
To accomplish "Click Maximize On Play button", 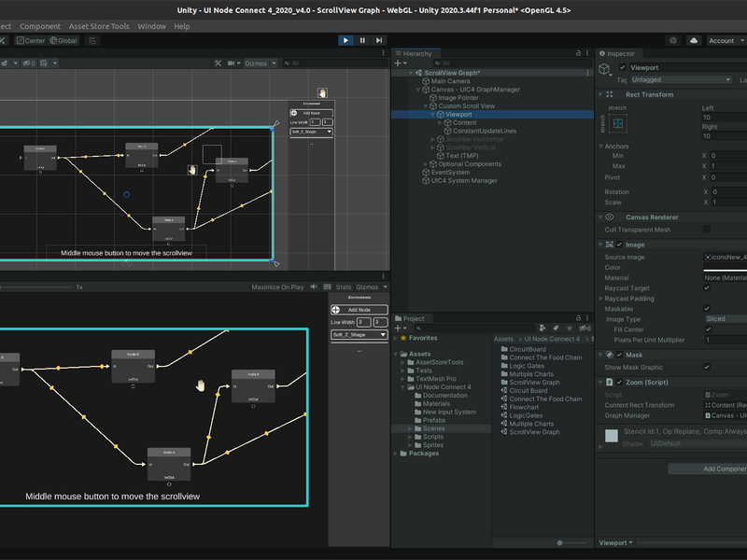I will pos(277,287).
